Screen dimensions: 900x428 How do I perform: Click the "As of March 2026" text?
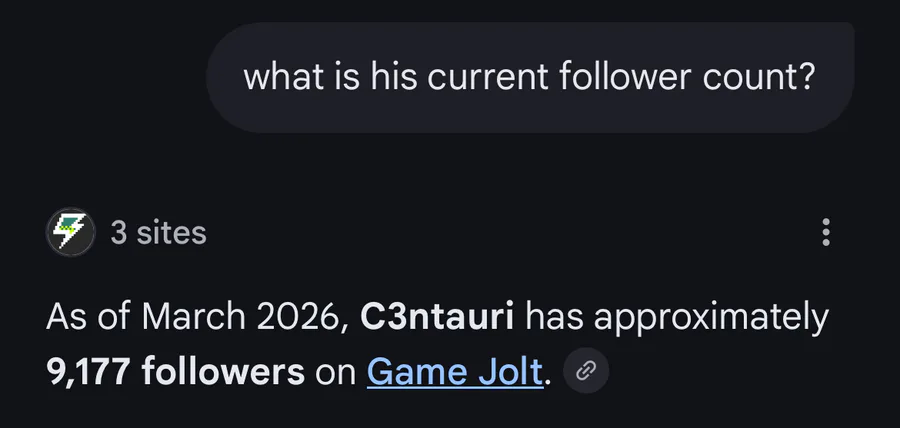[x=195, y=317]
